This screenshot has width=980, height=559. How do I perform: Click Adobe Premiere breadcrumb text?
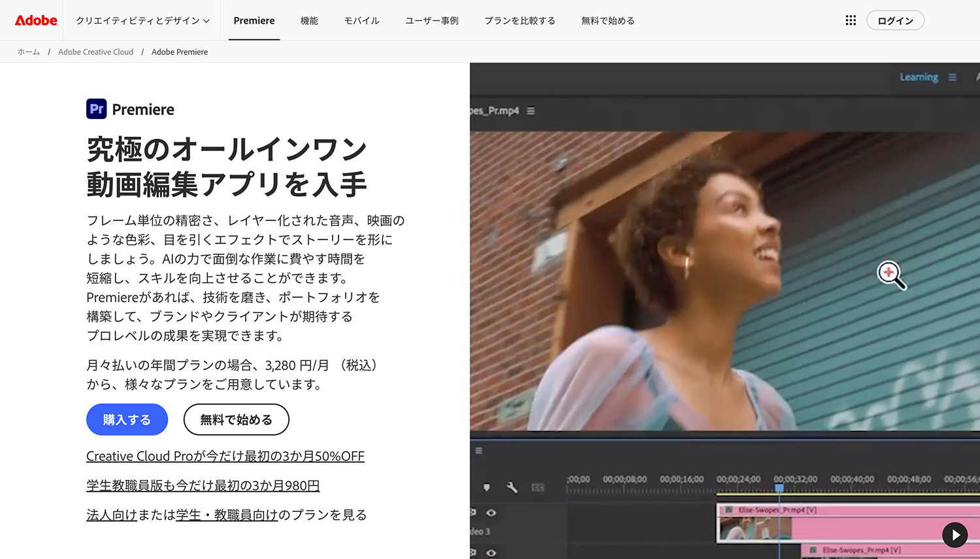(180, 52)
